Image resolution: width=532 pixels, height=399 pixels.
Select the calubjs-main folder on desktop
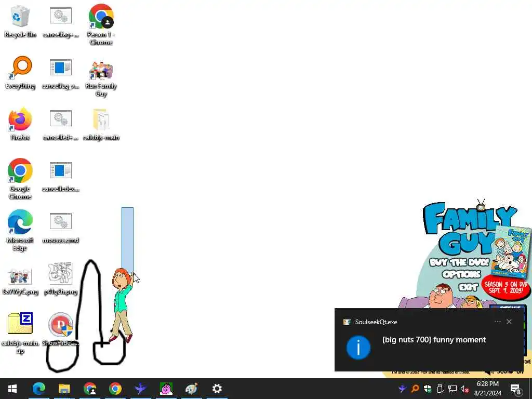tap(101, 125)
